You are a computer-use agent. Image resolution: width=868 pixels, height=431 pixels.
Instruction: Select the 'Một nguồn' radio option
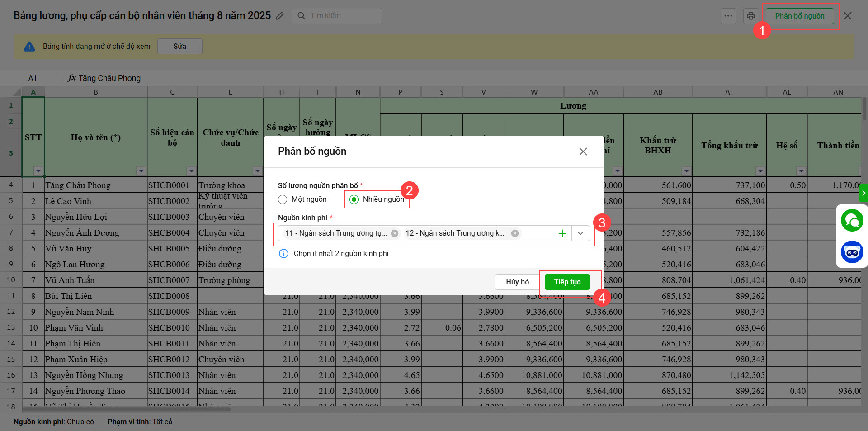[x=283, y=199]
